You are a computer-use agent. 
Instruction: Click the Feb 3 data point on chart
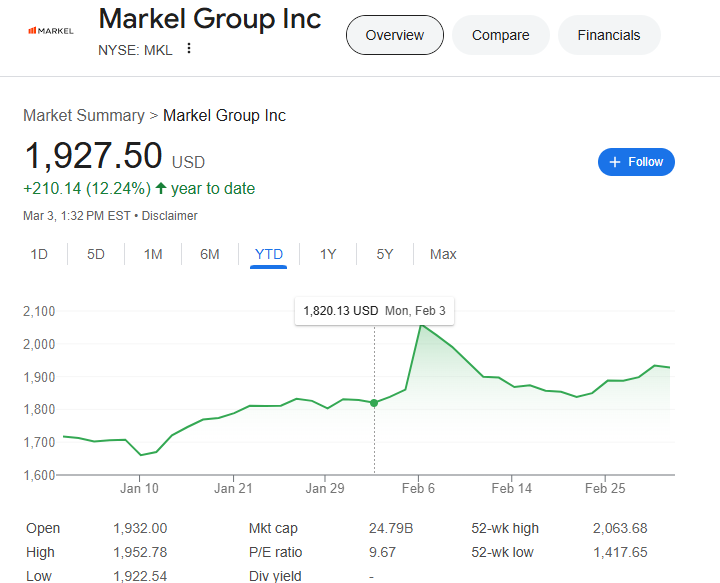(x=374, y=403)
